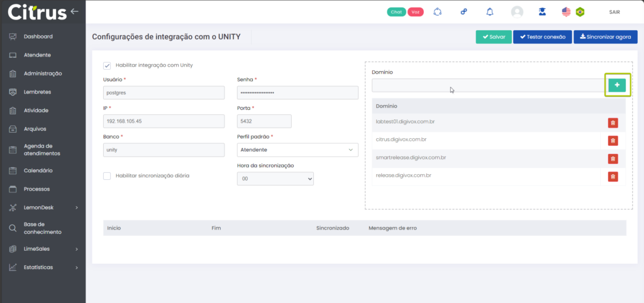Delete the labtest01.digivox.com.br domain

613,123
